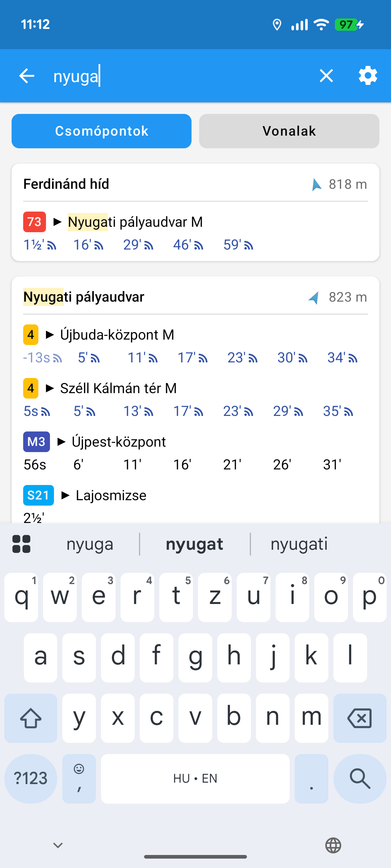Screen dimensions: 391x868
Task: Open the keyboard's four-square tools menu
Action: tap(21, 544)
